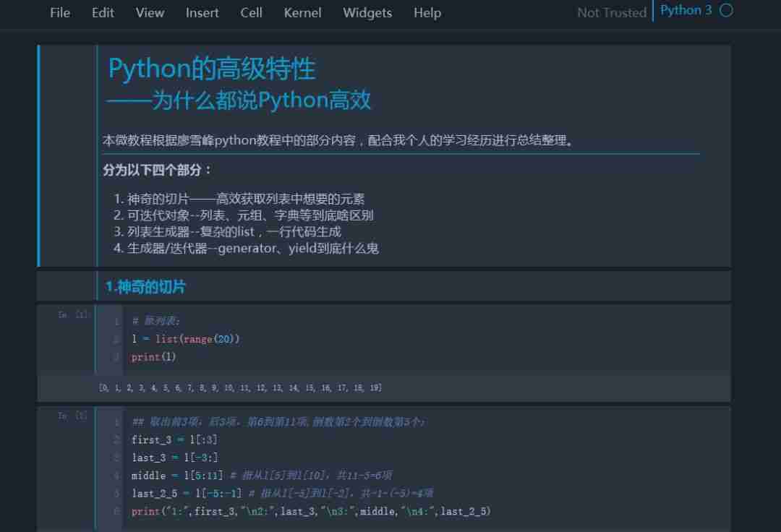The image size is (781, 532).
Task: Click the intro paragraph about 廖雪峰python教程
Action: pos(338,140)
